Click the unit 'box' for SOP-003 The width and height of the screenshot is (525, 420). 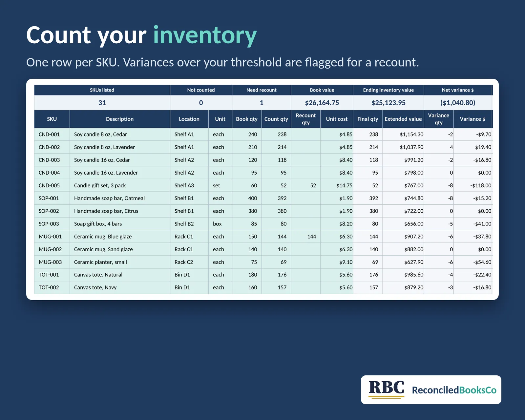pos(220,224)
